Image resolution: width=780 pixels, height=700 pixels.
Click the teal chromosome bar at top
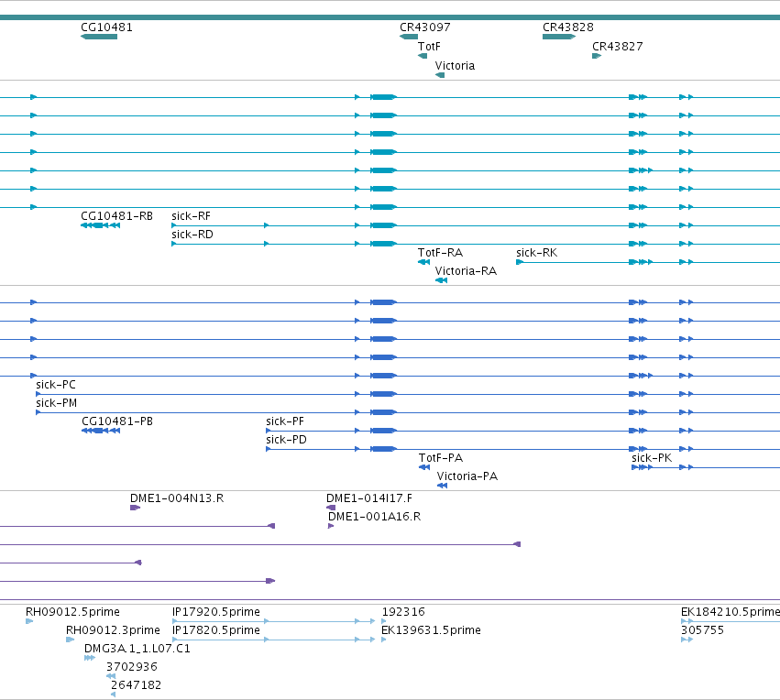pyautogui.click(x=390, y=17)
